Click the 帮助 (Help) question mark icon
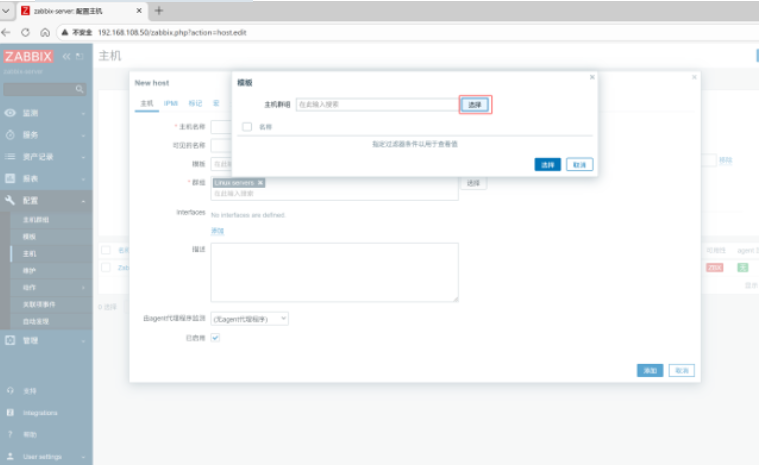759x465 pixels. (10, 434)
